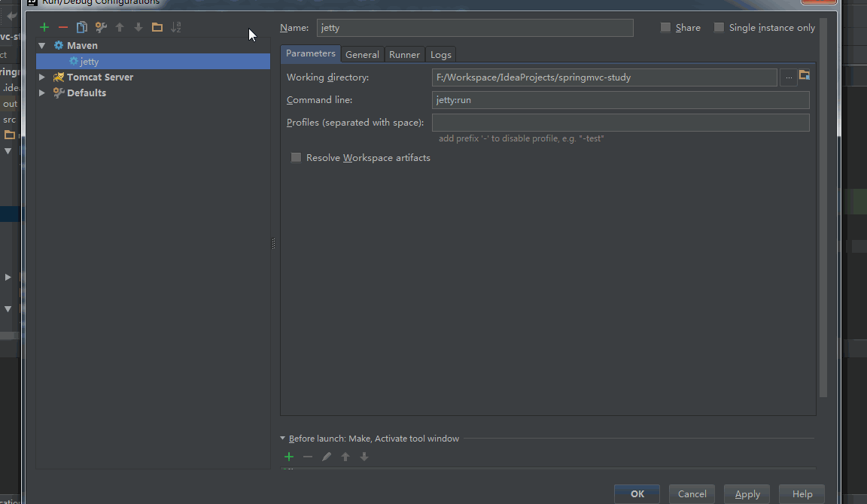Add a Before launch task with plus icon
The width and height of the screenshot is (867, 504).
tap(289, 457)
